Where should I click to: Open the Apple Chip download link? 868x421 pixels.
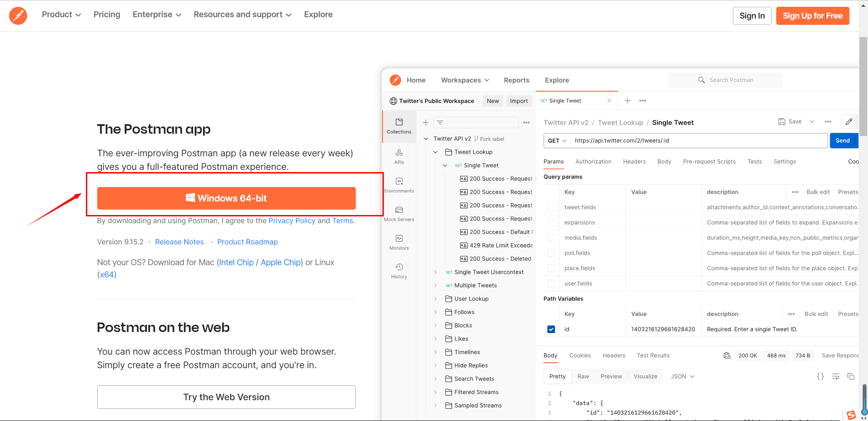[x=281, y=262]
